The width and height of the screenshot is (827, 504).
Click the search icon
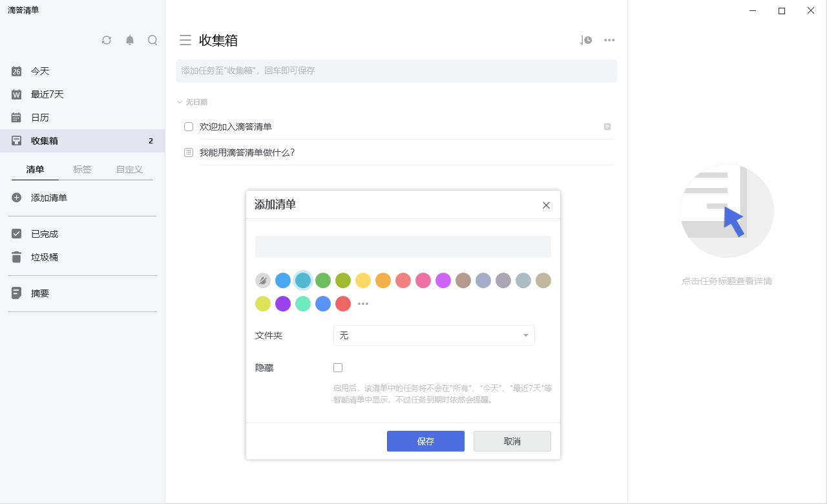pyautogui.click(x=152, y=40)
